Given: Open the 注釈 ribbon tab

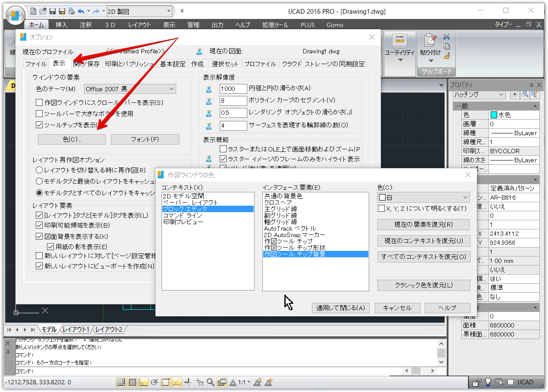Looking at the screenshot, I should tap(86, 25).
